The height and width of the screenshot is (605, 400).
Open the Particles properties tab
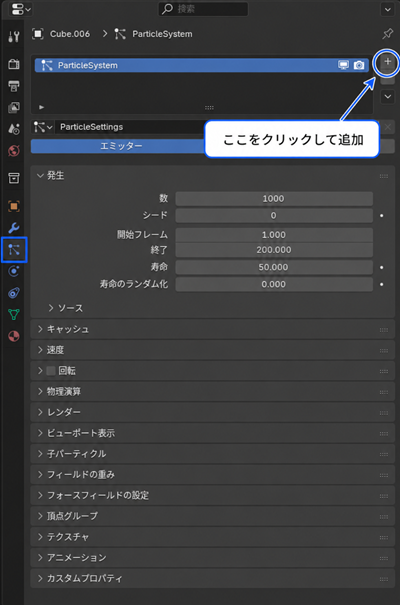[x=14, y=250]
